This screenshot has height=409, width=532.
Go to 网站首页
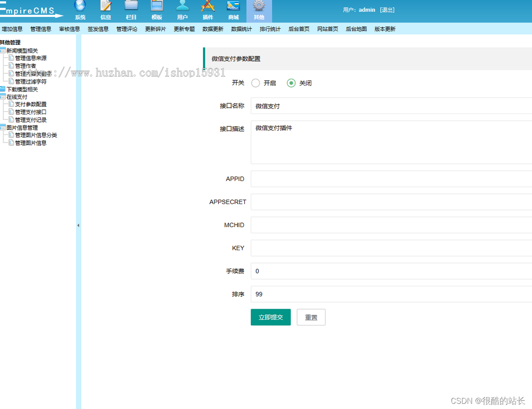pos(328,29)
